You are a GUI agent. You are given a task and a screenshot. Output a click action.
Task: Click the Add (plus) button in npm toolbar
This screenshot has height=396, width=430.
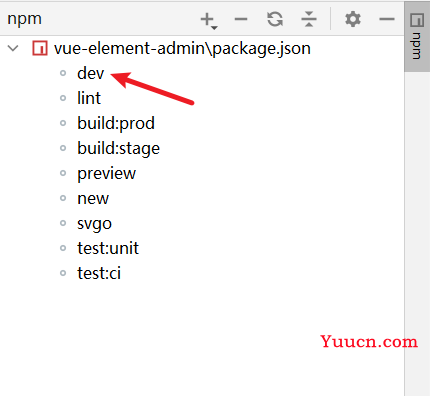point(209,20)
